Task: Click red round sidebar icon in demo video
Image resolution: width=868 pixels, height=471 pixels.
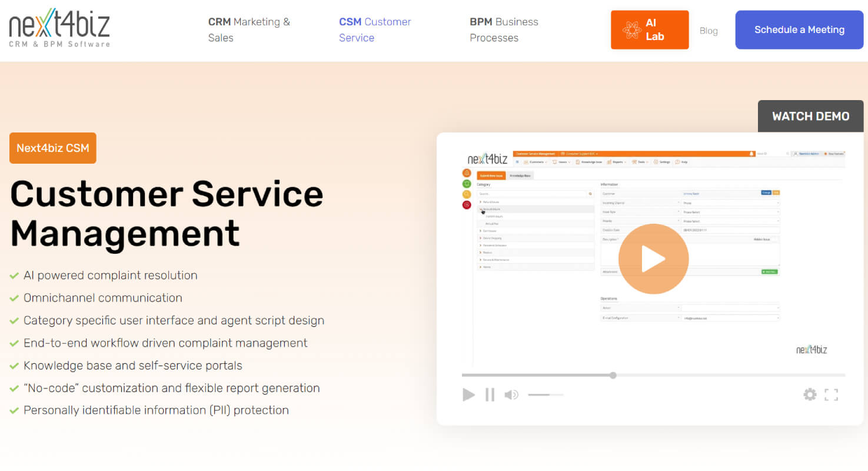Action: [467, 204]
